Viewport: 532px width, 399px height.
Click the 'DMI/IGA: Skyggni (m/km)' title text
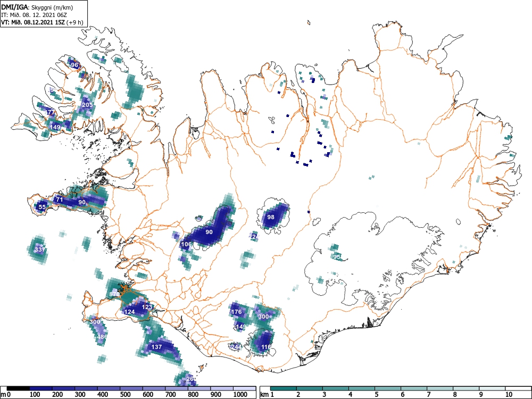(x=37, y=7)
